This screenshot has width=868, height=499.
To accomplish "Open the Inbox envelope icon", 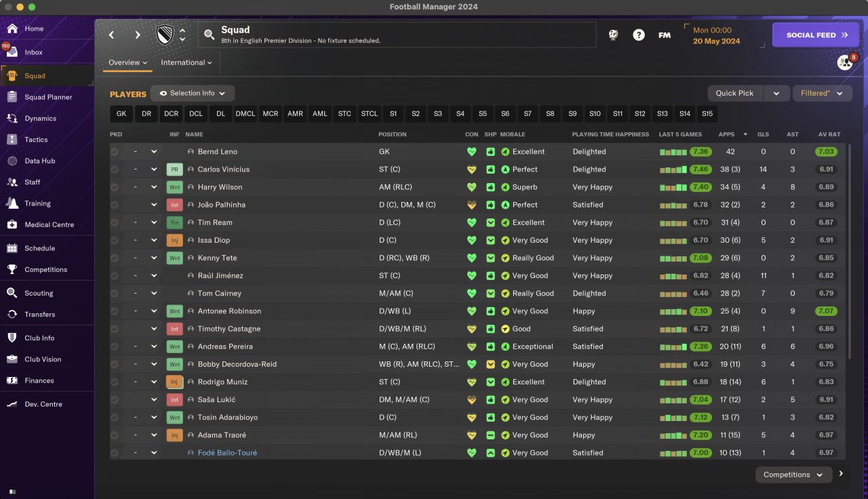I will click(12, 52).
